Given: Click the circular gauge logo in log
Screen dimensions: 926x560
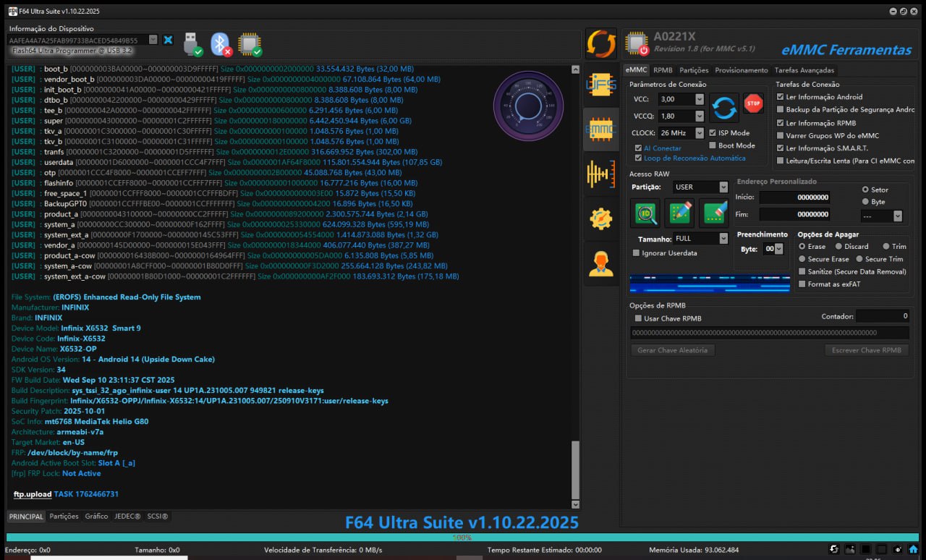Looking at the screenshot, I should pyautogui.click(x=528, y=106).
